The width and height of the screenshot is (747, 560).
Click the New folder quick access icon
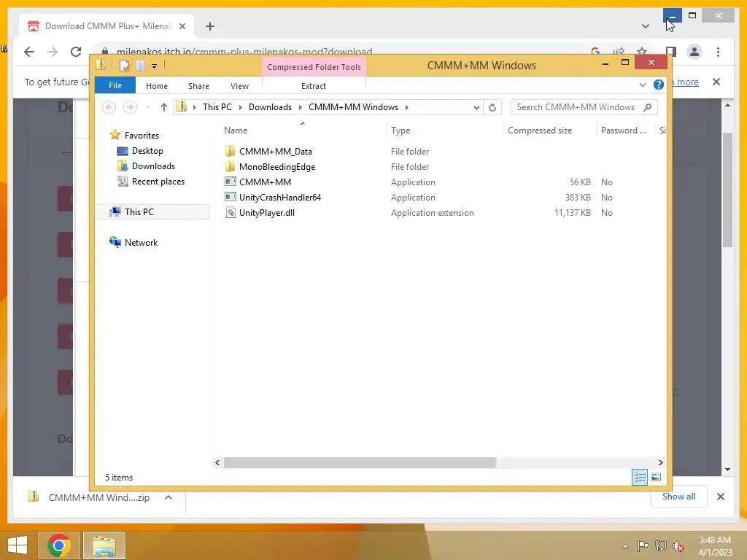pos(140,66)
